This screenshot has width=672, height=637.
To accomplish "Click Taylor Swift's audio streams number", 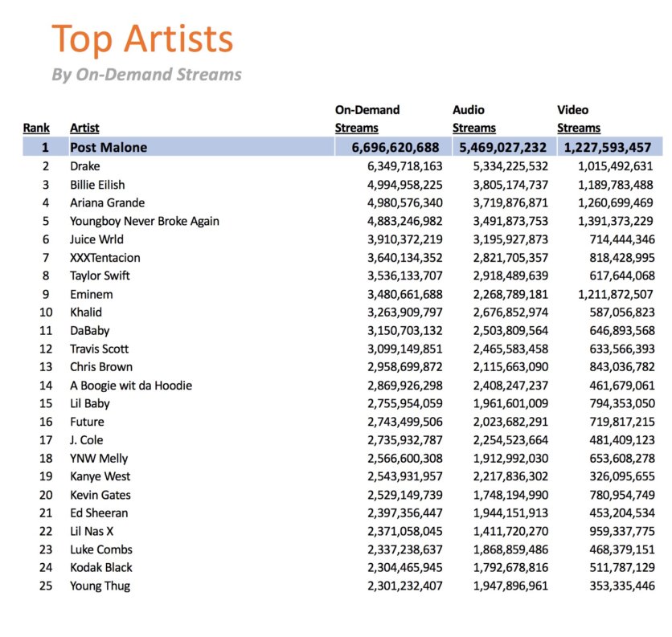I will click(510, 276).
